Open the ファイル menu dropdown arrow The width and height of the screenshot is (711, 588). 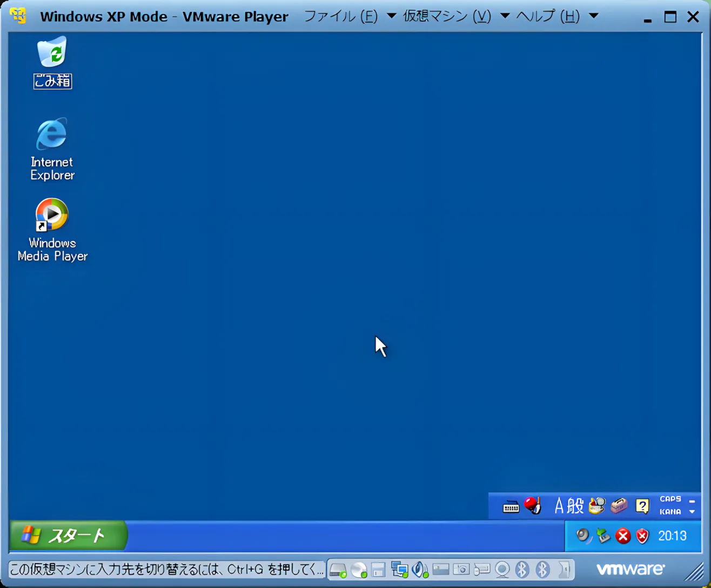391,16
